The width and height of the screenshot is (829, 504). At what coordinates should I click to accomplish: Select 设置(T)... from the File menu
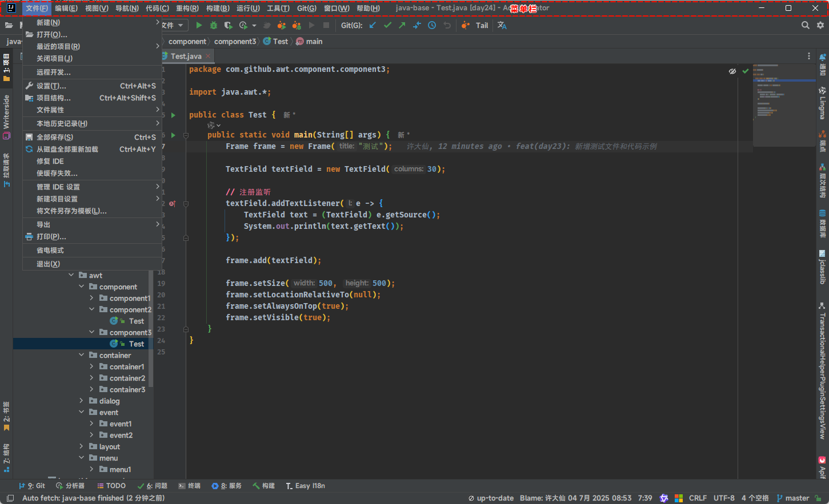pyautogui.click(x=51, y=86)
